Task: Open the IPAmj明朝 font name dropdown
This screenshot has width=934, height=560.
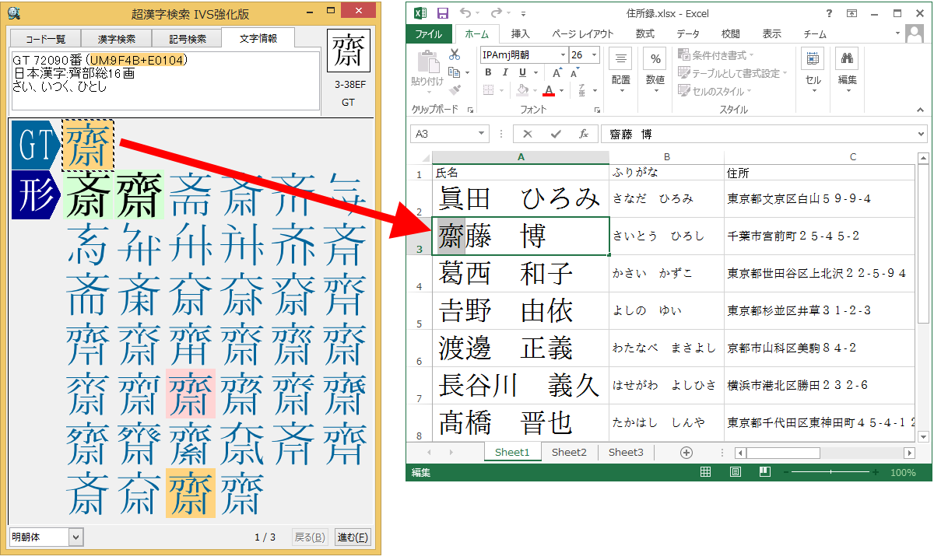Action: (x=562, y=55)
